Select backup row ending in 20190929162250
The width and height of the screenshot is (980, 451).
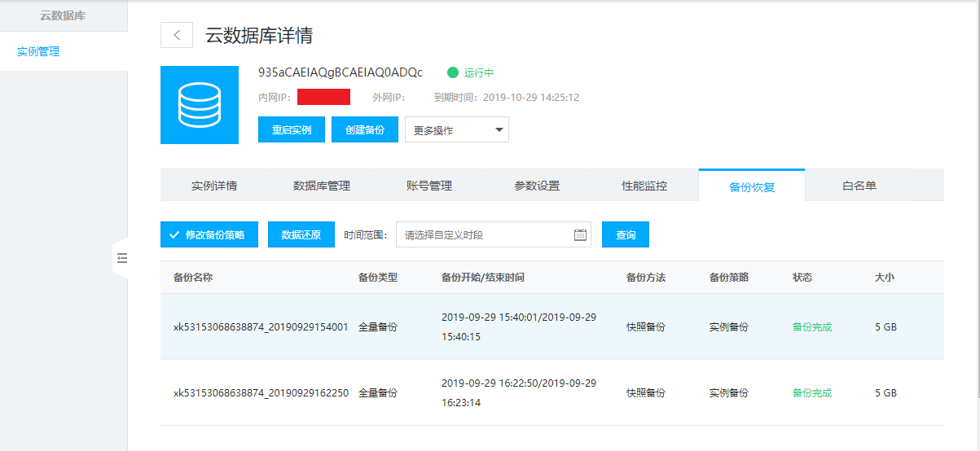pyautogui.click(x=261, y=393)
